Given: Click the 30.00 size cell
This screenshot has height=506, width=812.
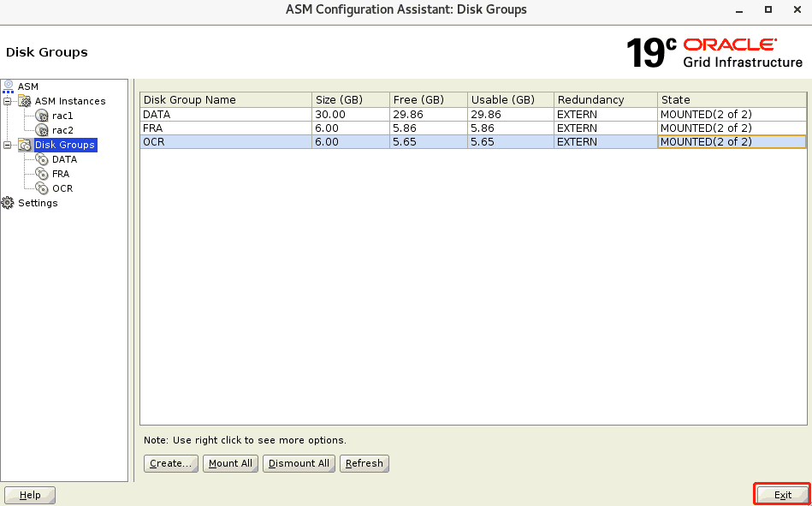Looking at the screenshot, I should pyautogui.click(x=351, y=114).
